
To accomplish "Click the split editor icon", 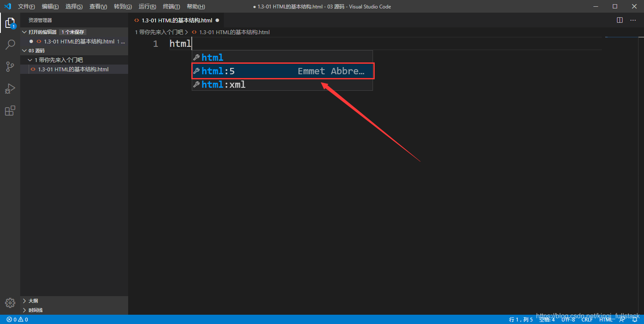I will pos(620,20).
